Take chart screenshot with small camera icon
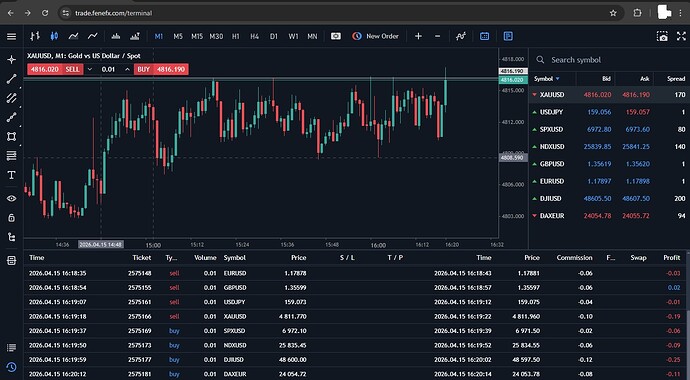This screenshot has width=690, height=380. pyautogui.click(x=336, y=37)
